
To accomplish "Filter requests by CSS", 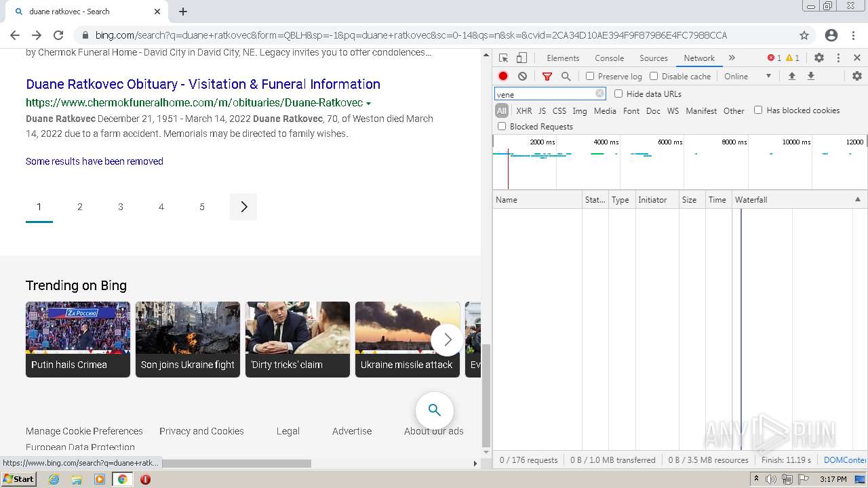I will [559, 110].
